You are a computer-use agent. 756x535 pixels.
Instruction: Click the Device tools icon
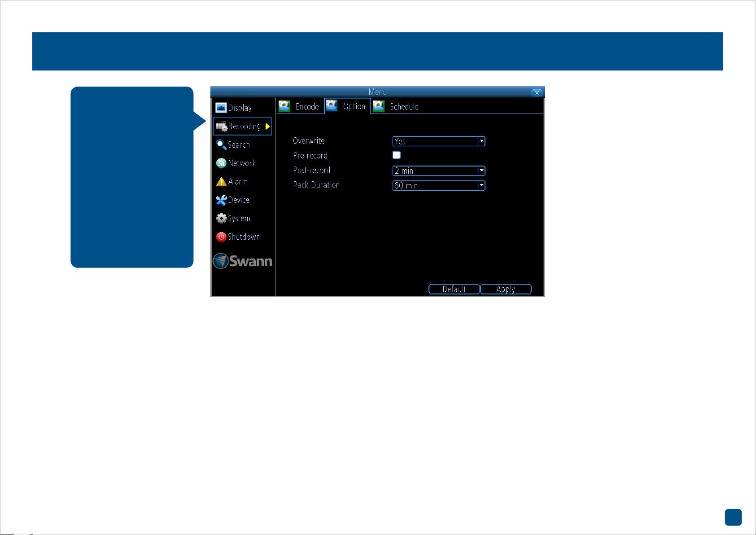tap(221, 200)
